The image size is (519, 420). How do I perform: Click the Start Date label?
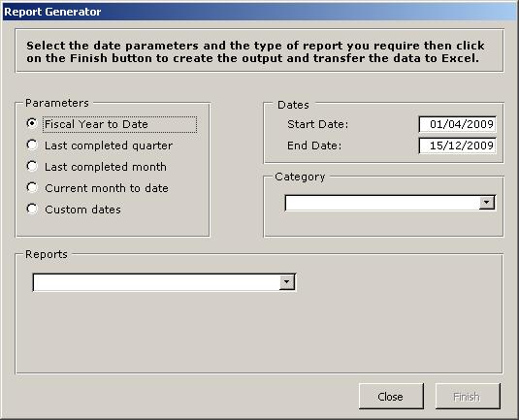(318, 124)
